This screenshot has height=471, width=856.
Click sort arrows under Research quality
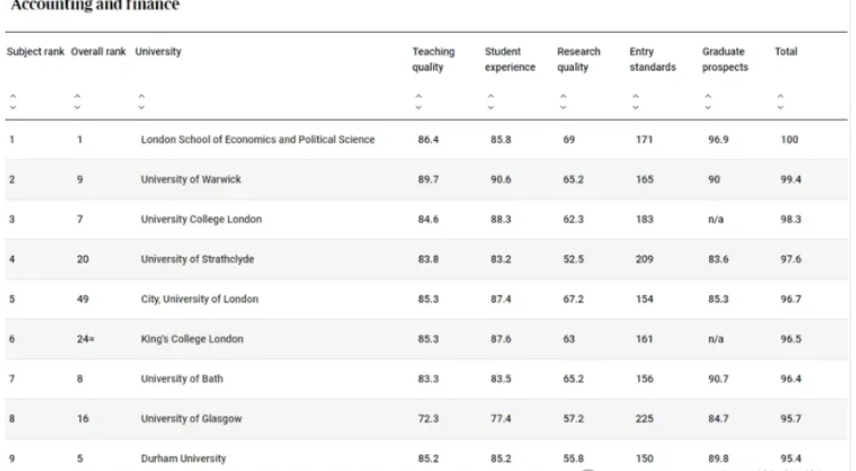(562, 99)
